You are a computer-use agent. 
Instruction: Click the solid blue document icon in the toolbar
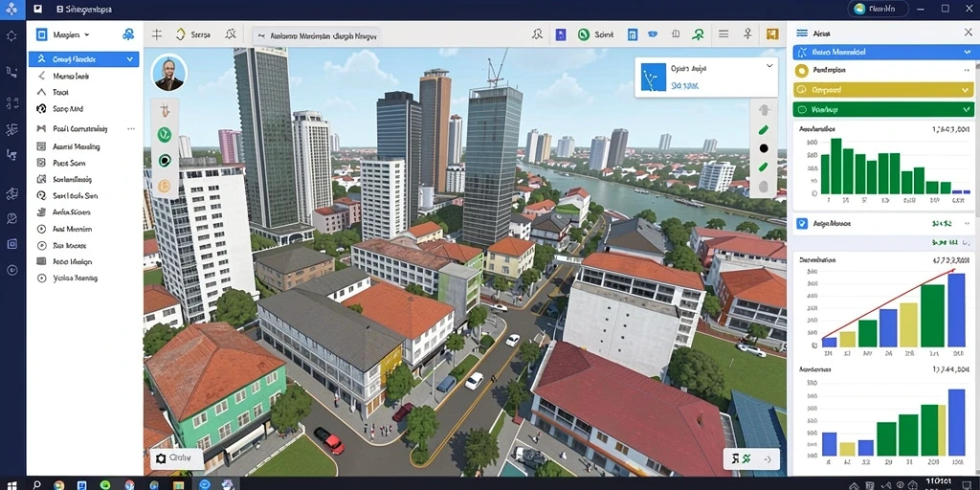point(561,35)
